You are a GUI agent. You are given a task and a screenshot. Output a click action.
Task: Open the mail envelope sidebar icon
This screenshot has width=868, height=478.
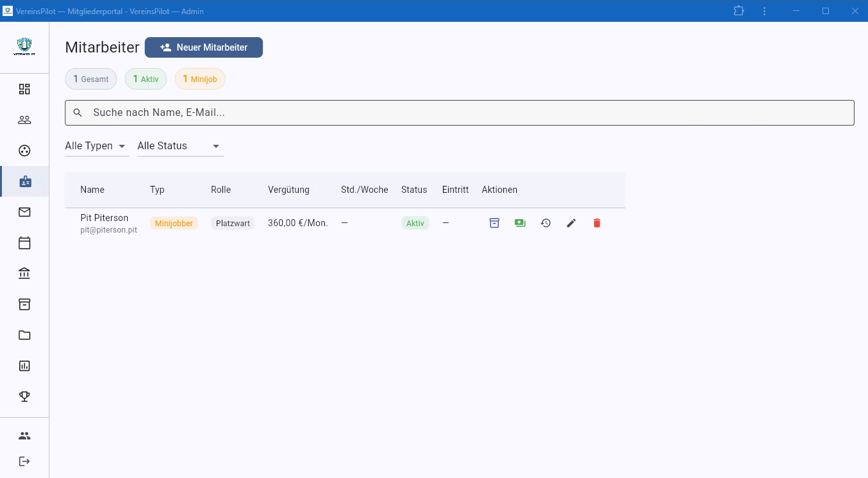point(24,212)
